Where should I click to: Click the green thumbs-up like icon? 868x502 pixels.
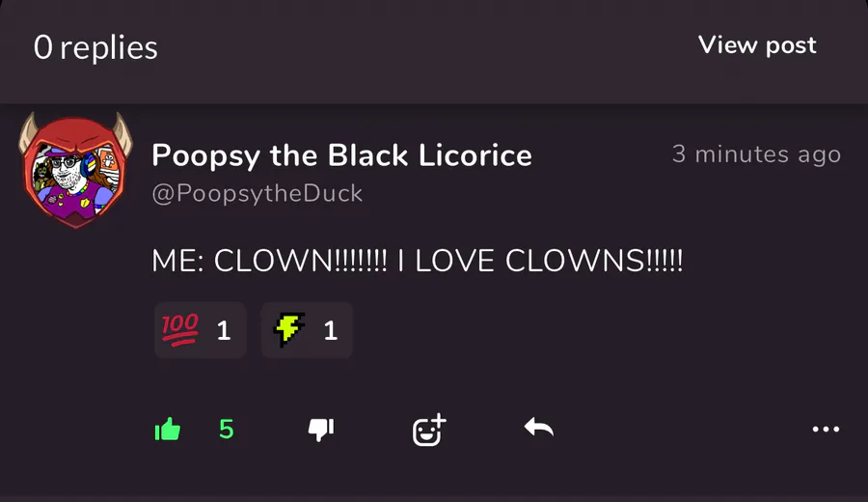[167, 429]
